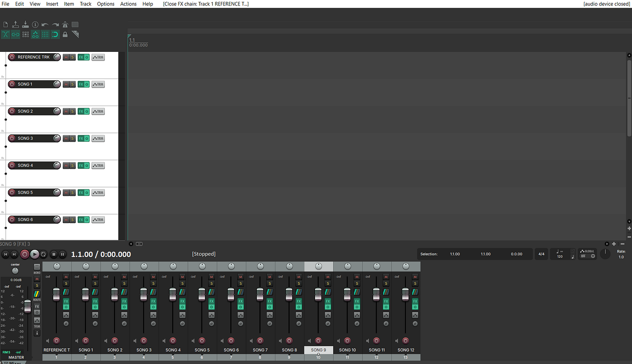Open FX for SONG 7 mixer strip

click(270, 301)
